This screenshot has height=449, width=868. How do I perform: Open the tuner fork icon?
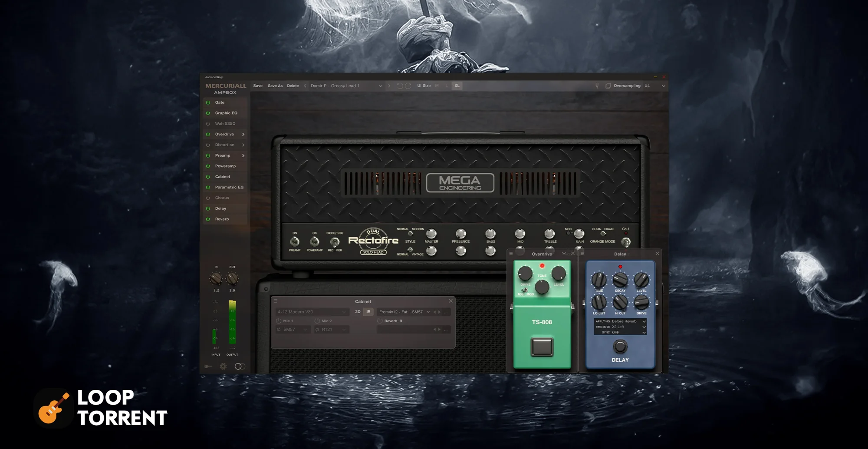coord(597,86)
